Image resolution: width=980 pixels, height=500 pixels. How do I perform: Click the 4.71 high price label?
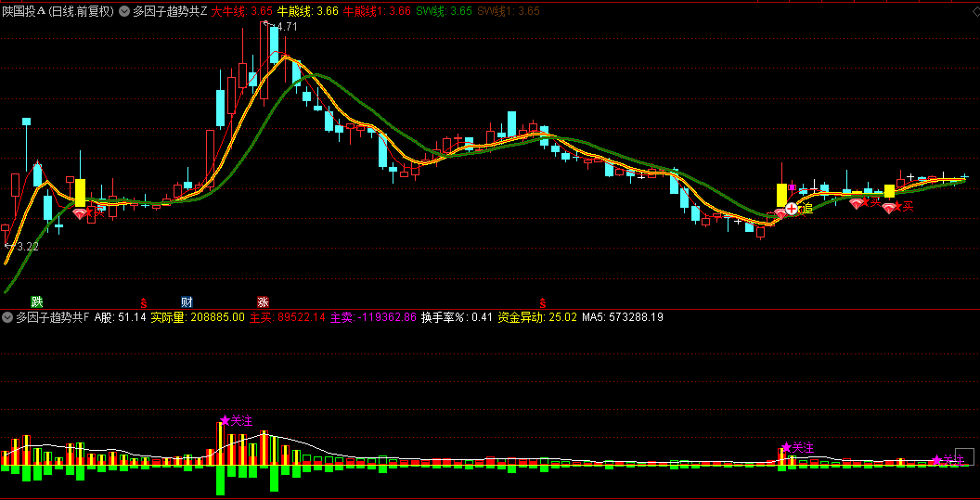286,27
